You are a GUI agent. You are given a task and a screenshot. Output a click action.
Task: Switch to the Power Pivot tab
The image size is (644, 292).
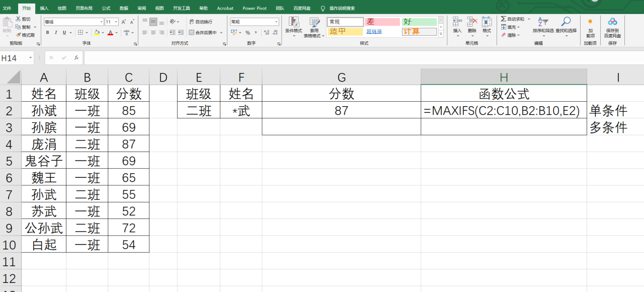[x=255, y=8]
